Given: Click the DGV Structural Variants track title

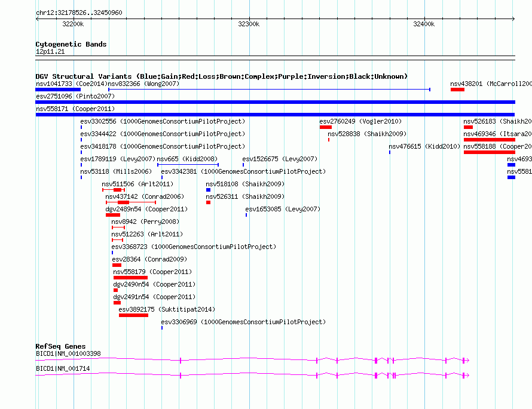Looking at the screenshot, I should (x=222, y=76).
